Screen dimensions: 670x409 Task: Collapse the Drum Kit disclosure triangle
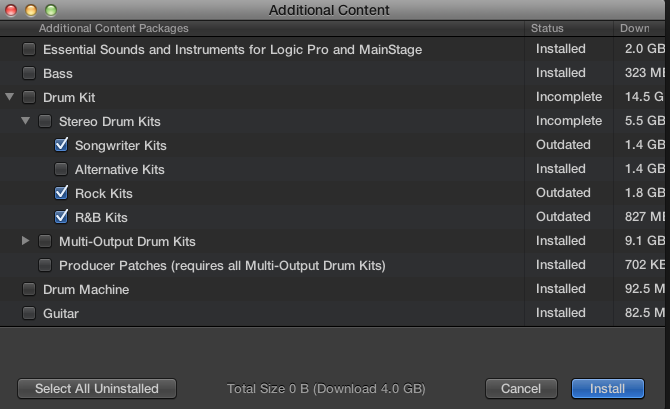point(10,97)
